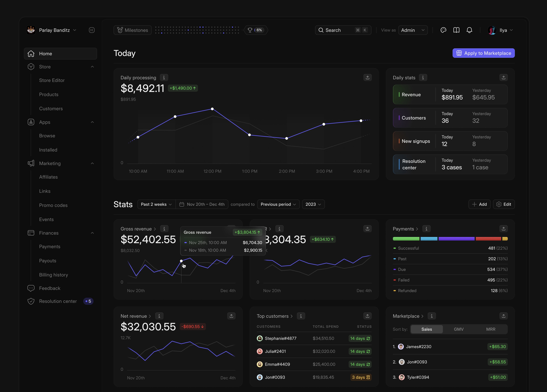Click the sidebar collapse icon
The width and height of the screenshot is (547, 392).
(92, 30)
